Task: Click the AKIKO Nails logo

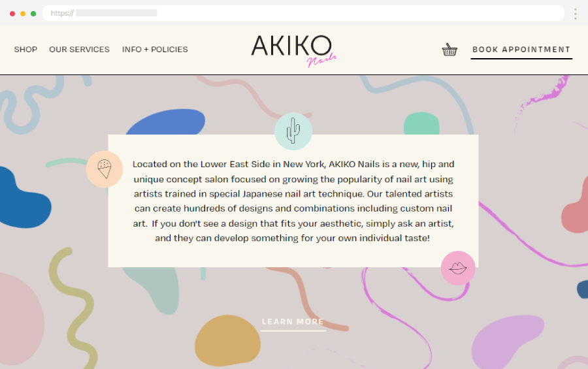Action: click(293, 50)
